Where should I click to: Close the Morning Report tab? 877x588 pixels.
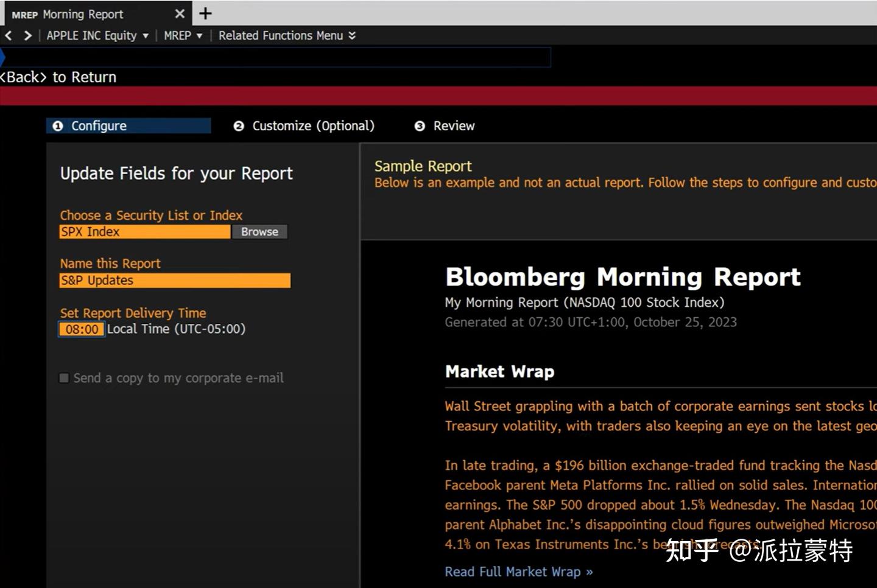(x=180, y=13)
